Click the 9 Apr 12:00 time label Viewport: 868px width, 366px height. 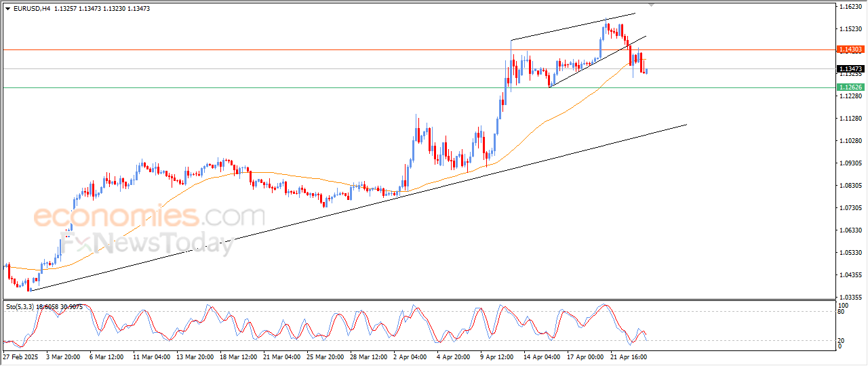coord(498,356)
